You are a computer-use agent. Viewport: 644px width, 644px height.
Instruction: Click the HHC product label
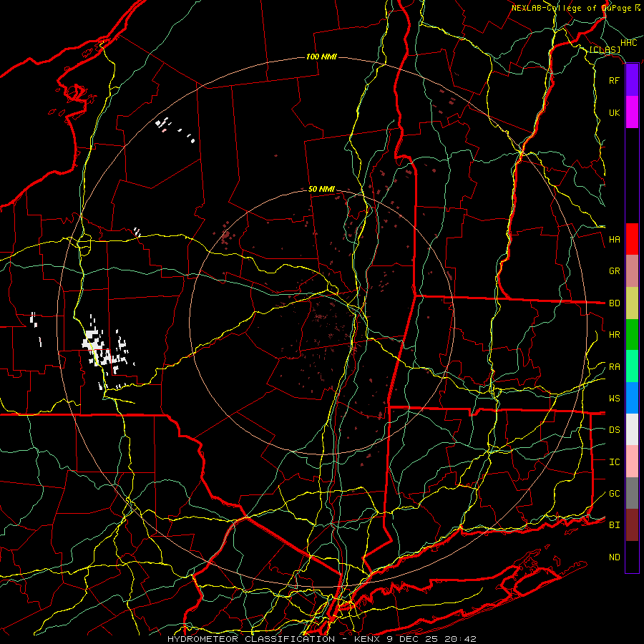(x=629, y=43)
